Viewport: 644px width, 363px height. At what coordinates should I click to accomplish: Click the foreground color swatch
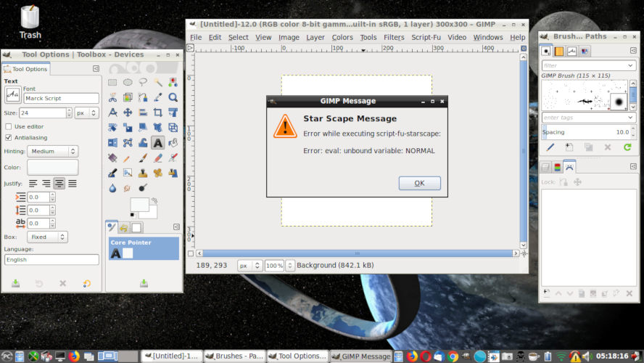pyautogui.click(x=139, y=204)
